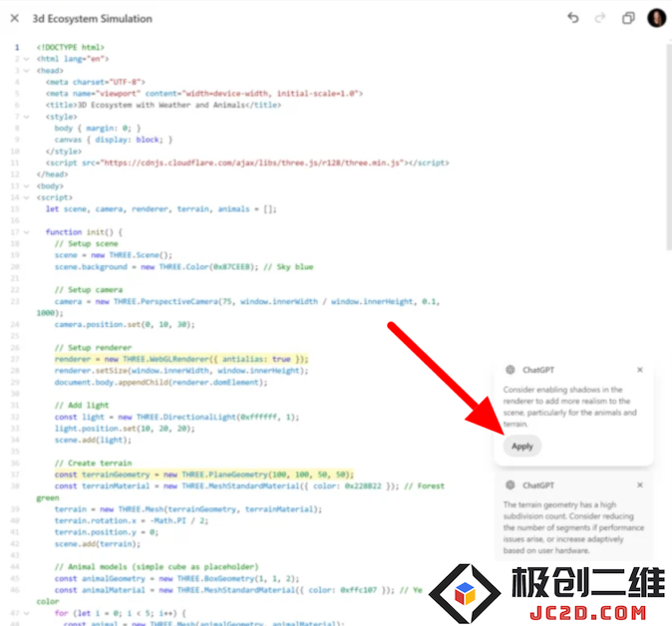Collapse function init fold on line 17
The height and width of the screenshot is (626, 672).
(27, 232)
